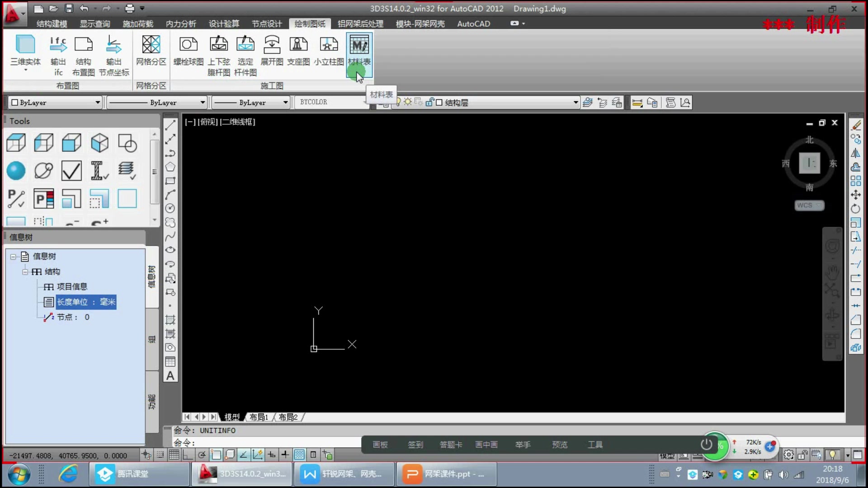Image resolution: width=868 pixels, height=488 pixels.
Task: Select the 展开图 unfolded drawing tool
Action: [x=272, y=45]
